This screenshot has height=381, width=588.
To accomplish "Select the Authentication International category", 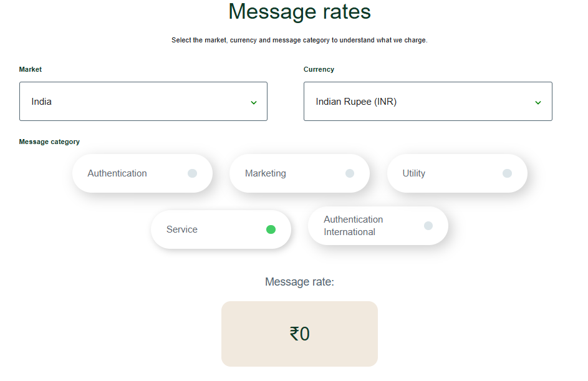I will click(378, 226).
